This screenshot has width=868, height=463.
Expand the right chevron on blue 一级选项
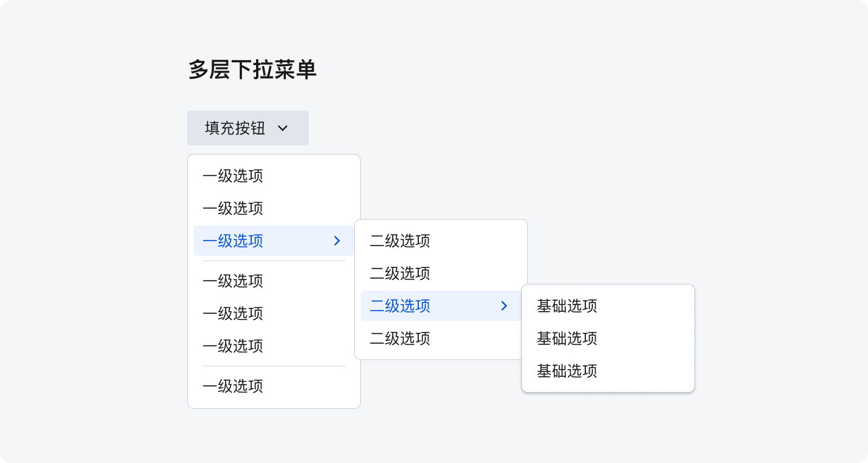(337, 241)
